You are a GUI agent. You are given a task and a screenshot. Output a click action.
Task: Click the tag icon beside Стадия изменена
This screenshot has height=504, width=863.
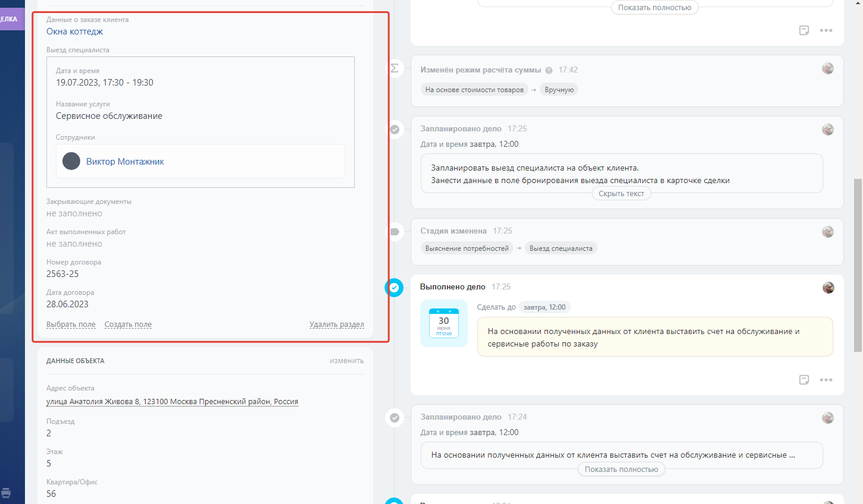(394, 232)
